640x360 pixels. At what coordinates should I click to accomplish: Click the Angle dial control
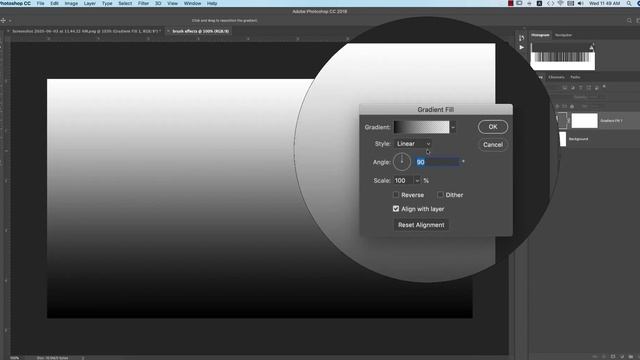pyautogui.click(x=402, y=162)
